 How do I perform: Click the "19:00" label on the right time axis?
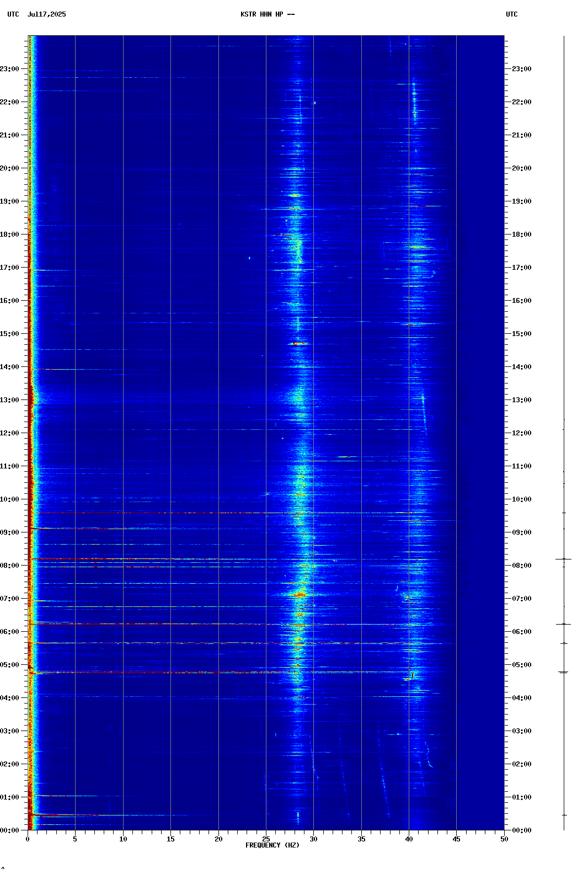(522, 201)
